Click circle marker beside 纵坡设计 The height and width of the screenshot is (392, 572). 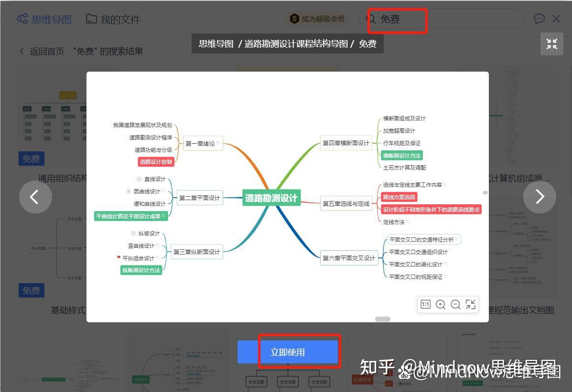pyautogui.click(x=133, y=233)
